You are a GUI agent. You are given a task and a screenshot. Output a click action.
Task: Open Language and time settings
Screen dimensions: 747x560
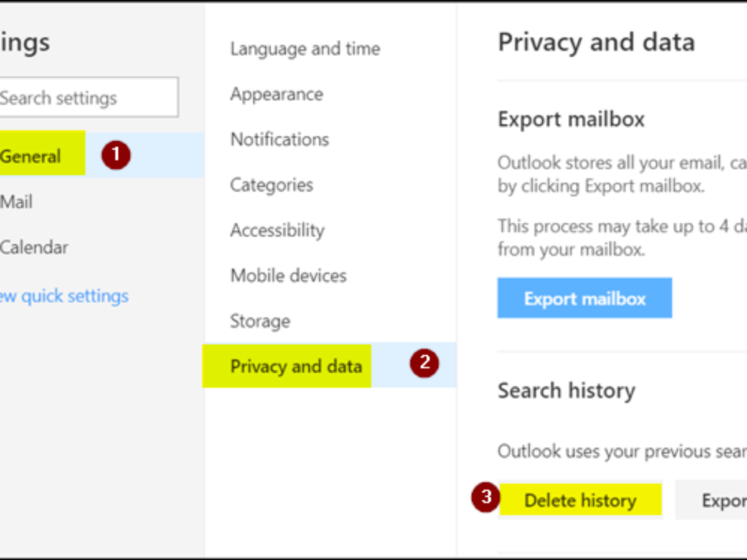[305, 49]
